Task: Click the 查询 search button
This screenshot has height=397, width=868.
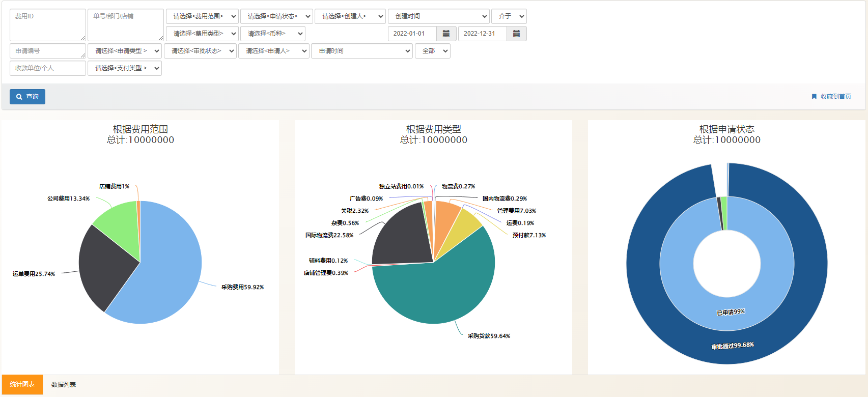Action: click(x=27, y=97)
